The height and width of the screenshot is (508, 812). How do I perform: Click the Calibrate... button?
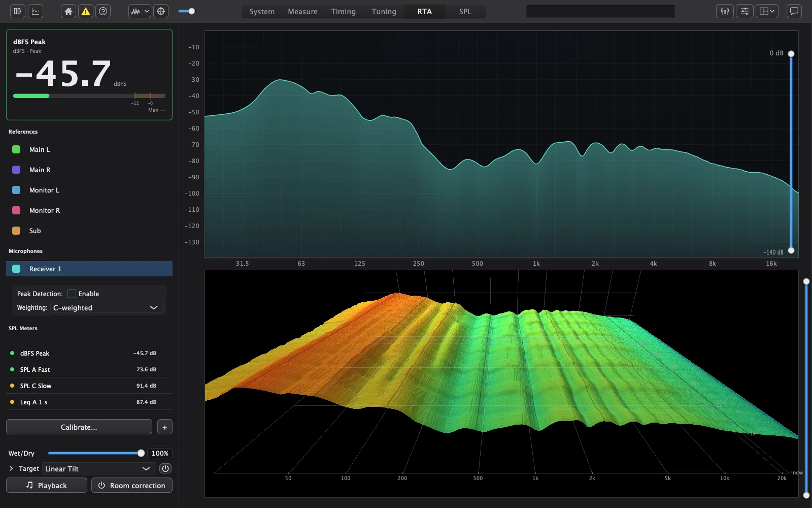pos(79,427)
